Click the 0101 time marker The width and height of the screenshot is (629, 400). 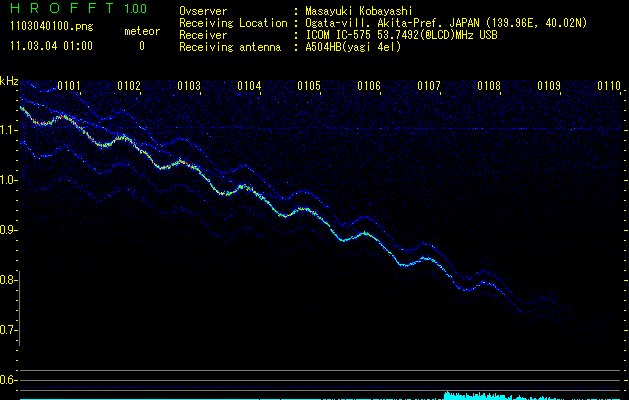(x=69, y=86)
